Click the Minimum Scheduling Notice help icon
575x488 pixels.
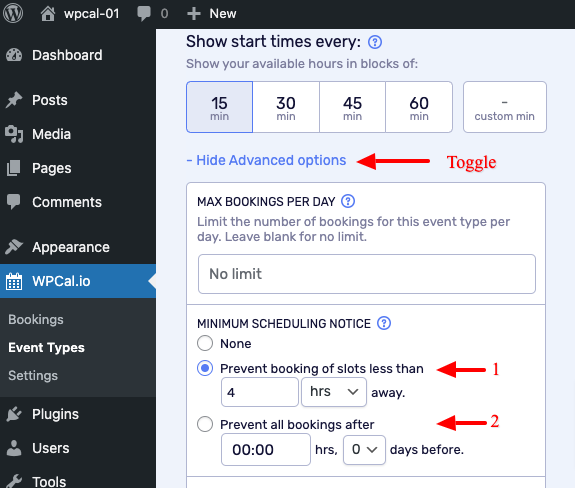tap(384, 323)
